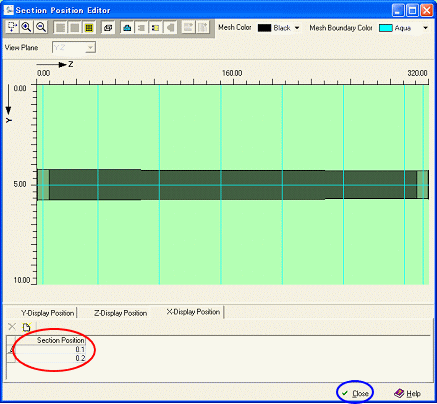
Task: Click the first grayed toolbar icon after zoom out
Action: point(60,28)
